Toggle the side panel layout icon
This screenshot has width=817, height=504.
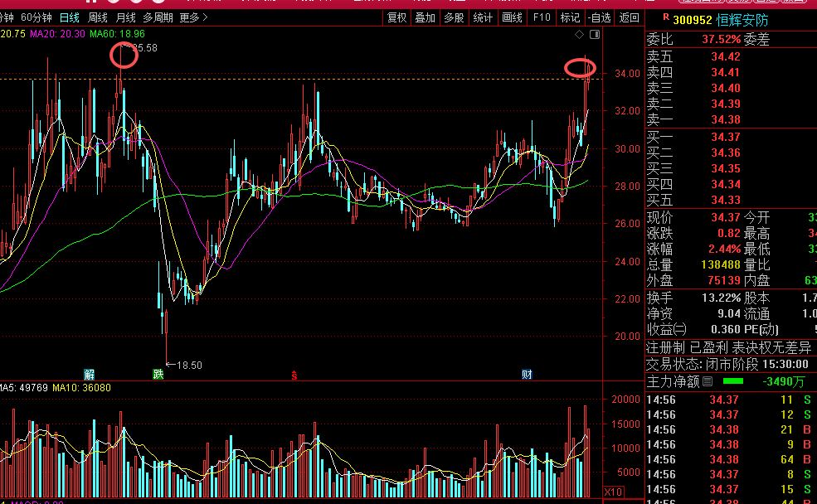[x=595, y=34]
